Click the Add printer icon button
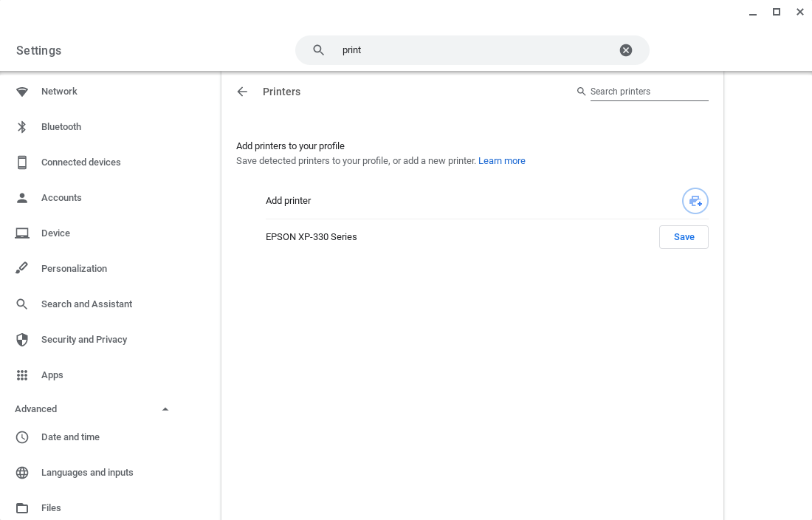 [695, 201]
